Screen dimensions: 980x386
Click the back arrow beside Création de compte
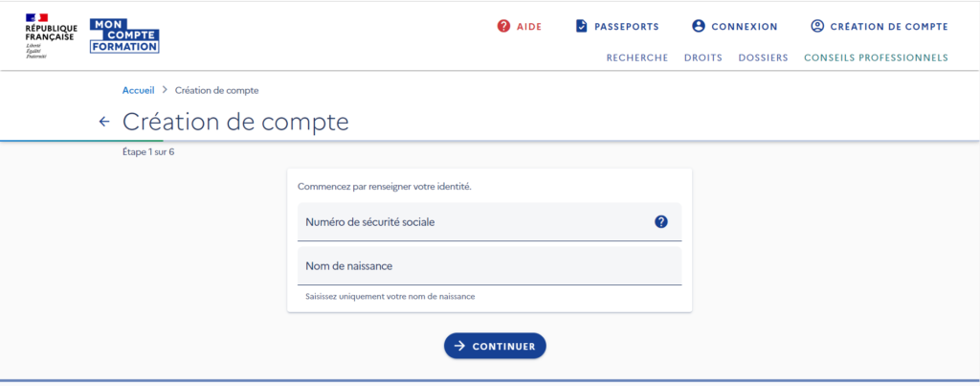click(104, 122)
